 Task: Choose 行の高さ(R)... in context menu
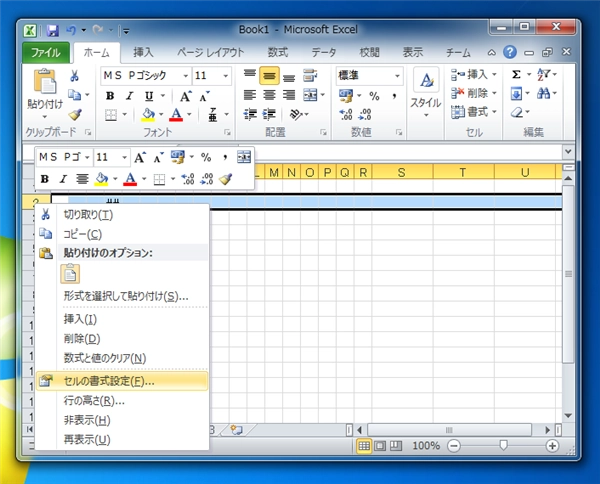[122, 401]
